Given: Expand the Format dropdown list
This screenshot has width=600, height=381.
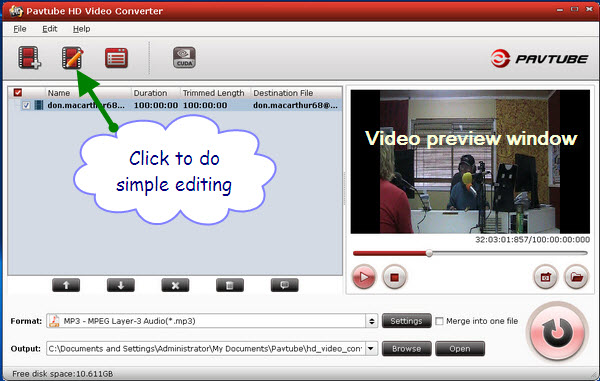Looking at the screenshot, I should coord(371,321).
